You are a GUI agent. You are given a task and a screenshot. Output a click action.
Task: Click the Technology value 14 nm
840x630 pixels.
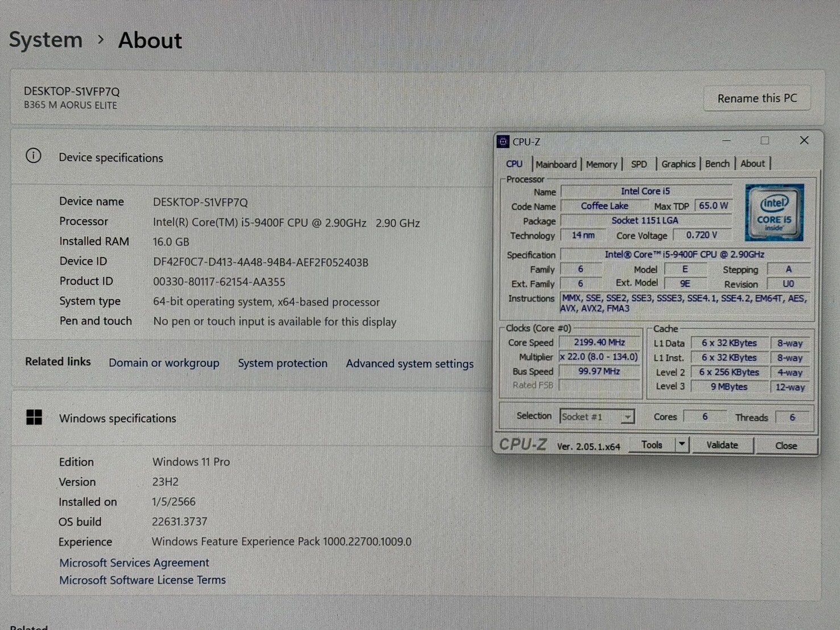coord(583,235)
